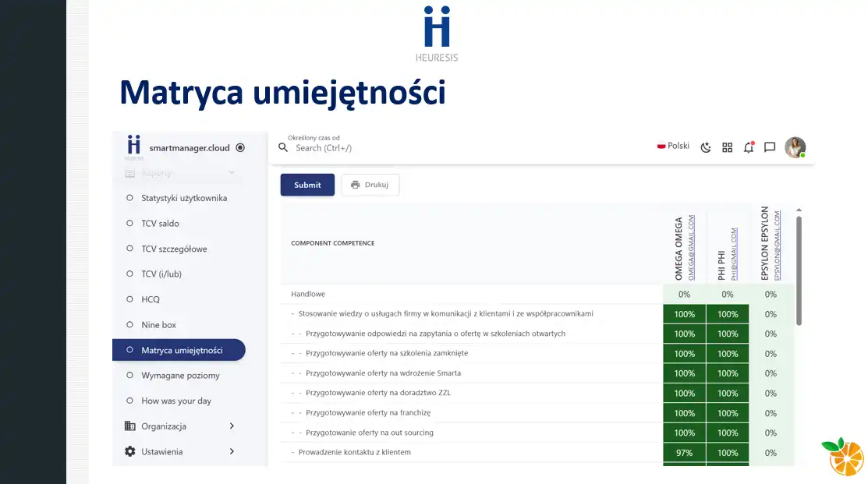Go to Statystyki użytkownika
Viewport: 868px width, 484px height.
tap(184, 198)
